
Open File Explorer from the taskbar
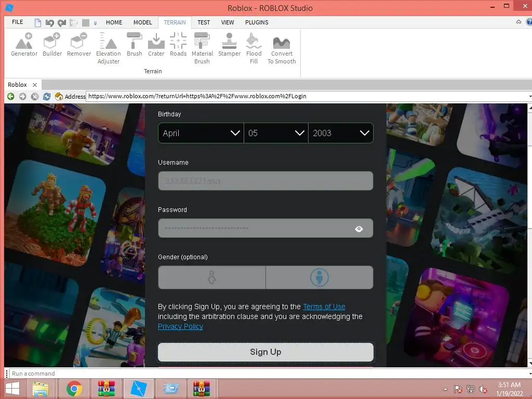(x=41, y=389)
